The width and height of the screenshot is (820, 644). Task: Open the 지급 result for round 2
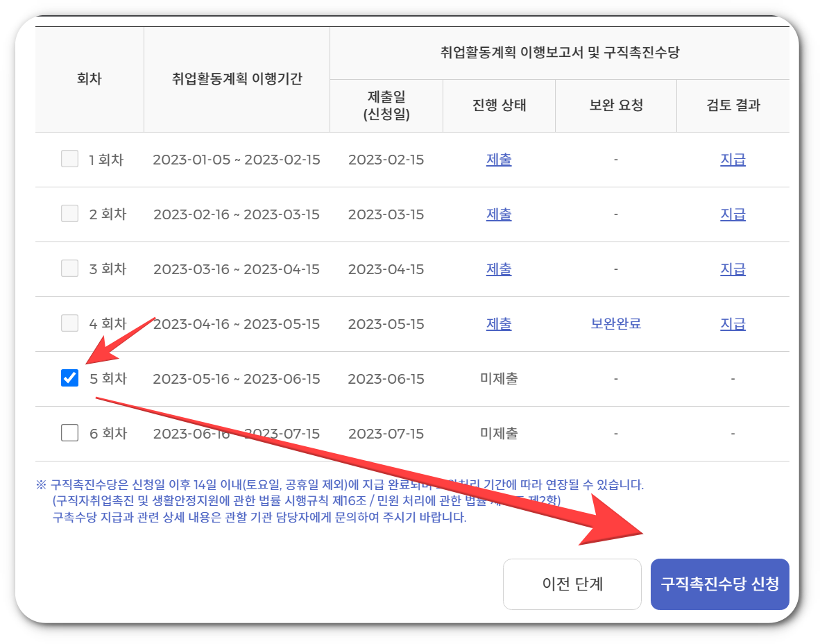733,214
